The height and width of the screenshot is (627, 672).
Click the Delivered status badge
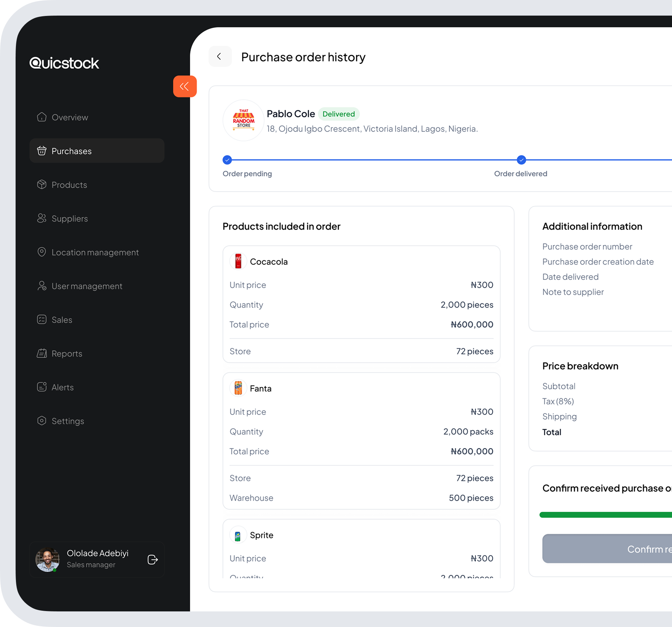(x=338, y=114)
